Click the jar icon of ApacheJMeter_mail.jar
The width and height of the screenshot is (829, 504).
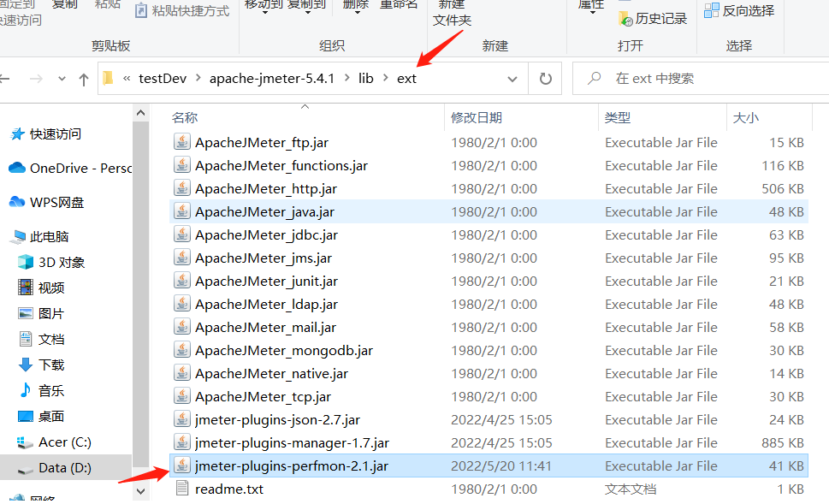pyautogui.click(x=182, y=327)
